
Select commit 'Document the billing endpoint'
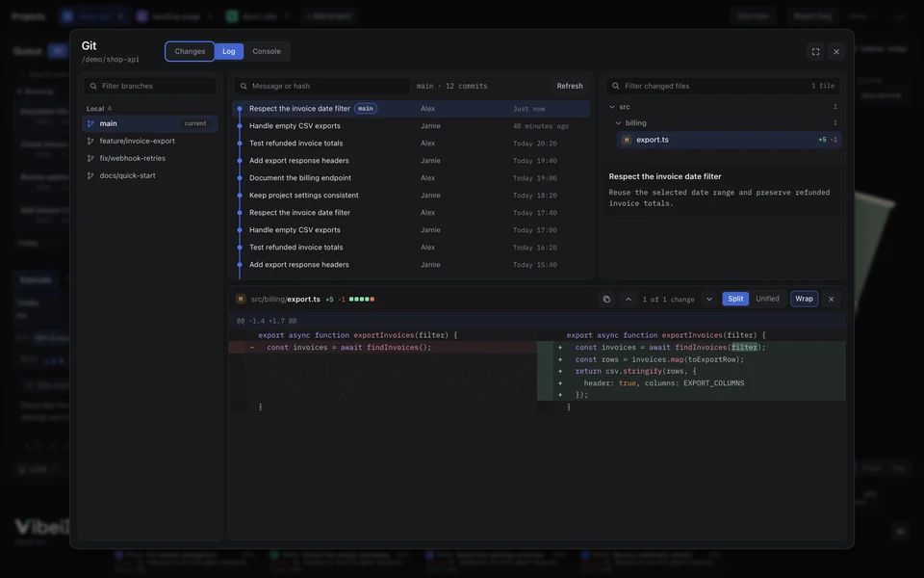tap(411, 177)
